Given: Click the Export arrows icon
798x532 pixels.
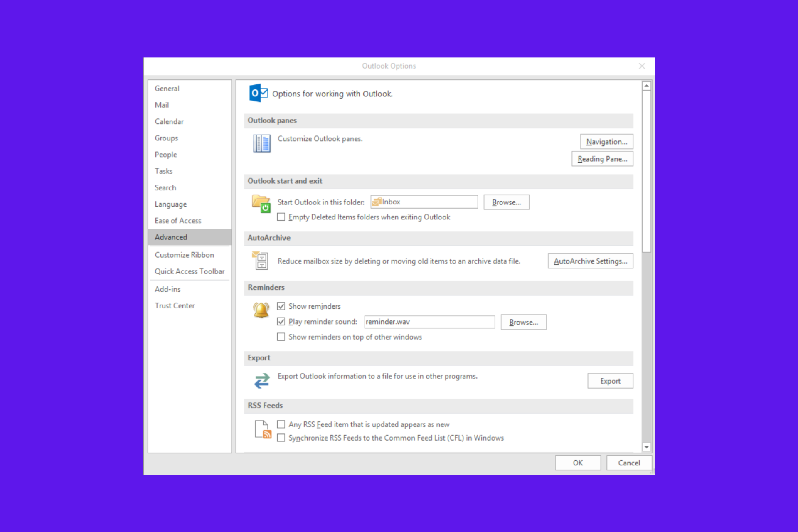Looking at the screenshot, I should coord(262,380).
